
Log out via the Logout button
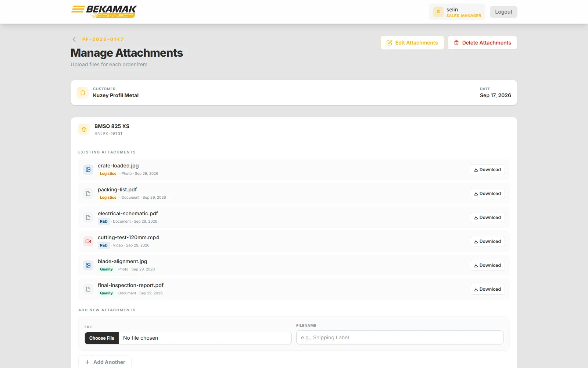[503, 12]
